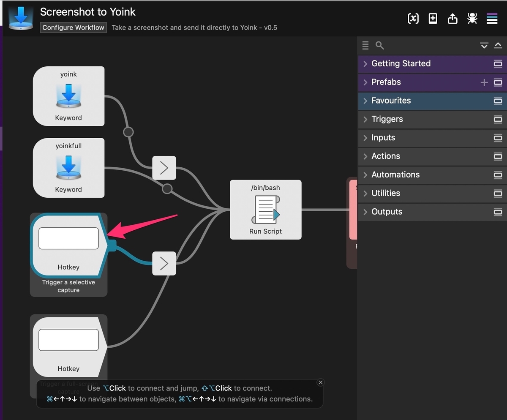Click the Getting Started row window icon
507x420 pixels.
(498, 64)
